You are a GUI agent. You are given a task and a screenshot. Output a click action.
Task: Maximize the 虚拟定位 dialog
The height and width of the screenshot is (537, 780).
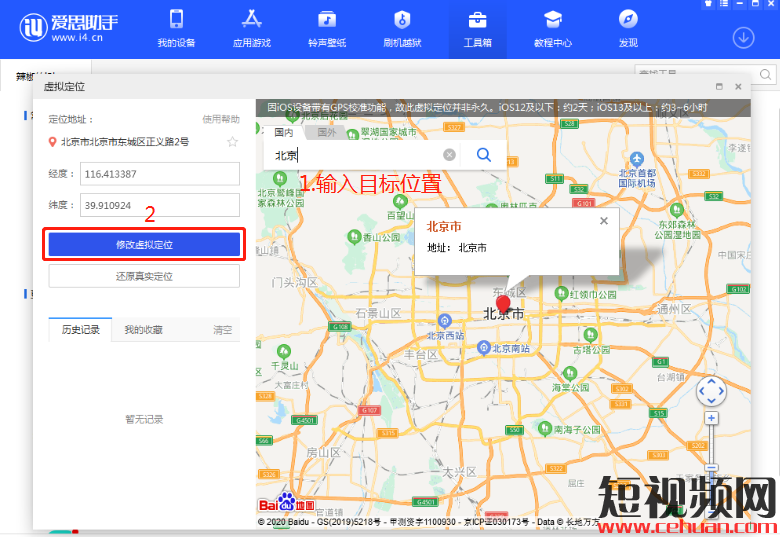[719, 87]
